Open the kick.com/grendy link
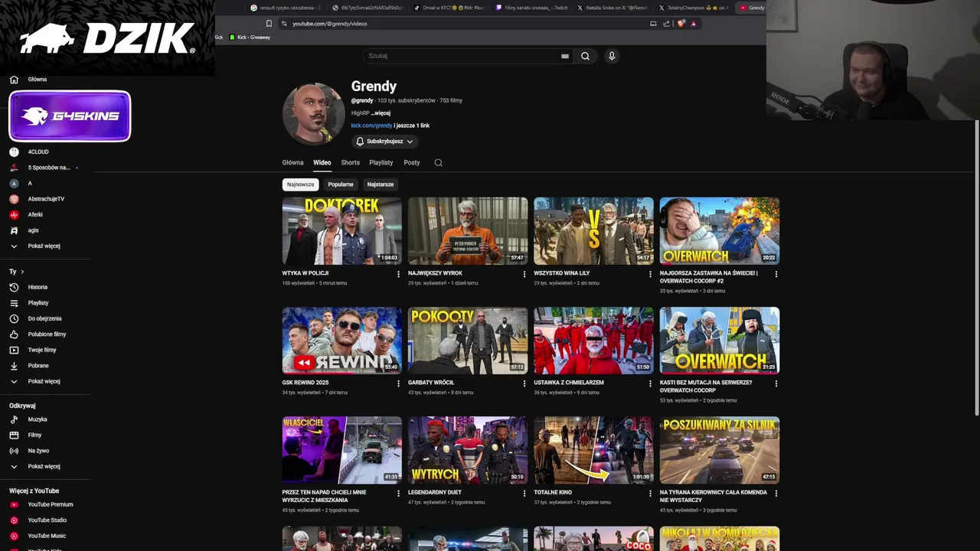 tap(371, 126)
